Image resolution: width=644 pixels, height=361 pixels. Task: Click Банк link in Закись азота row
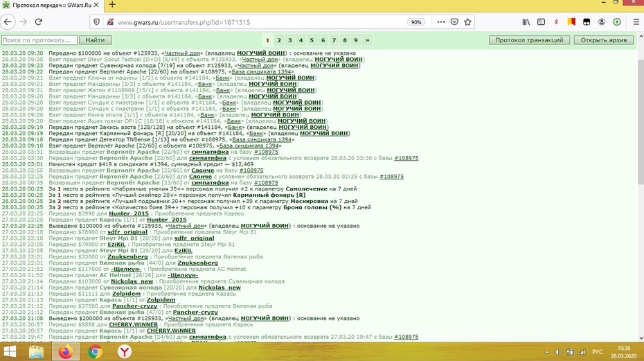pyautogui.click(x=235, y=127)
